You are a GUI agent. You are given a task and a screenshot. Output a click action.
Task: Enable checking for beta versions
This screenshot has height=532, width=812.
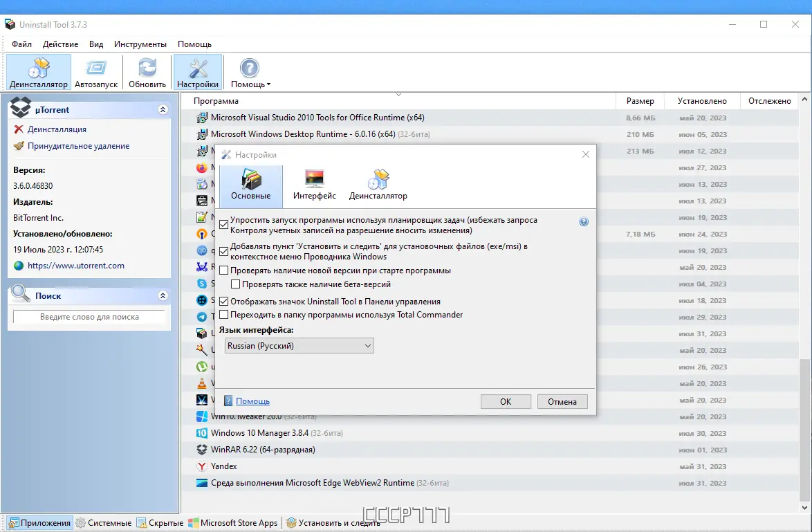coord(236,284)
